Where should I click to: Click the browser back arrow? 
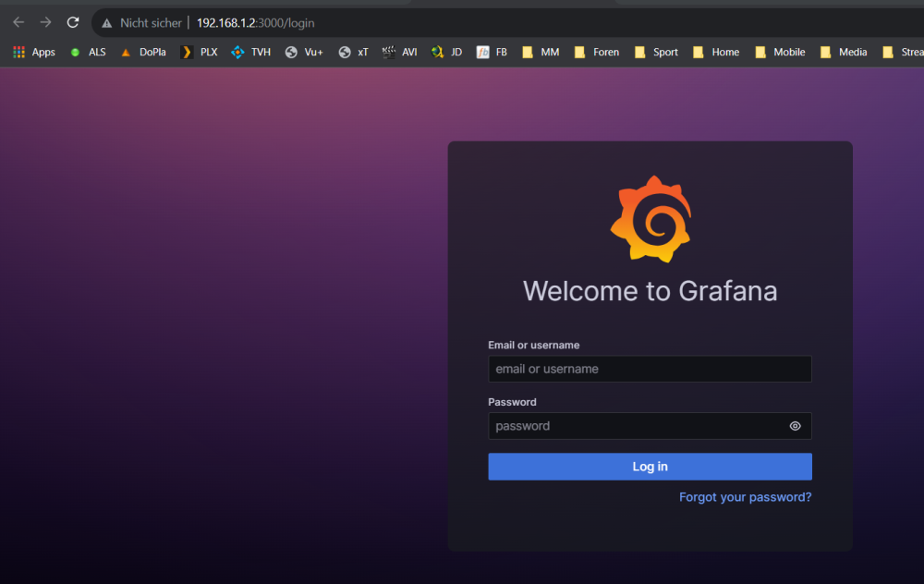pyautogui.click(x=18, y=22)
